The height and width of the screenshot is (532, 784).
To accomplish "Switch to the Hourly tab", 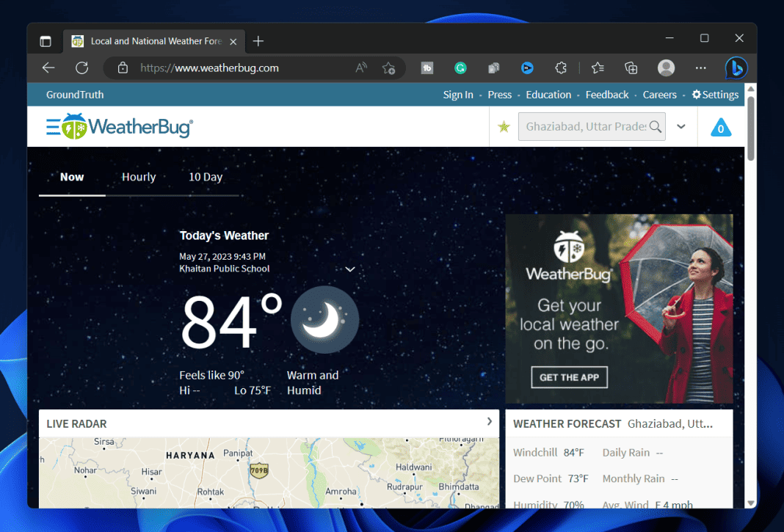I will coord(139,177).
